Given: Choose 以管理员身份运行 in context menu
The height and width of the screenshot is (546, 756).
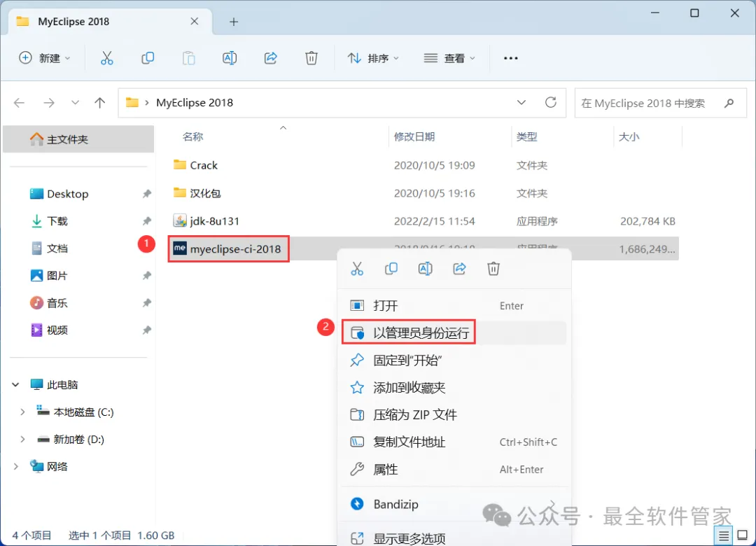Looking at the screenshot, I should (454, 332).
